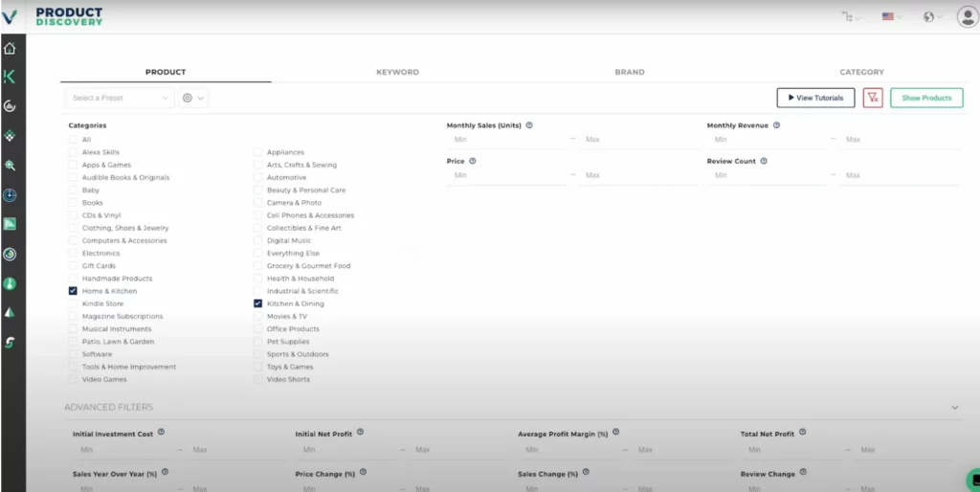Click the Total Net Profit Max field
Image resolution: width=980 pixels, height=492 pixels.
click(905, 450)
